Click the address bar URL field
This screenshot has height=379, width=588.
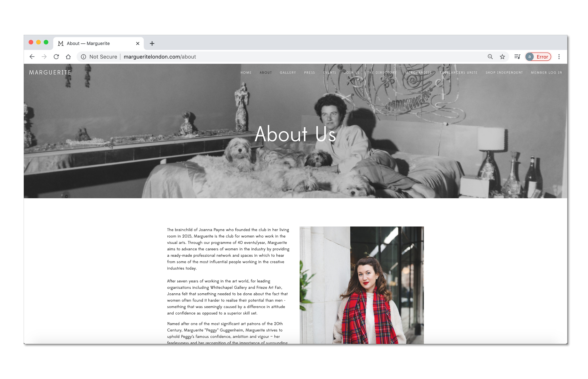[x=281, y=57]
